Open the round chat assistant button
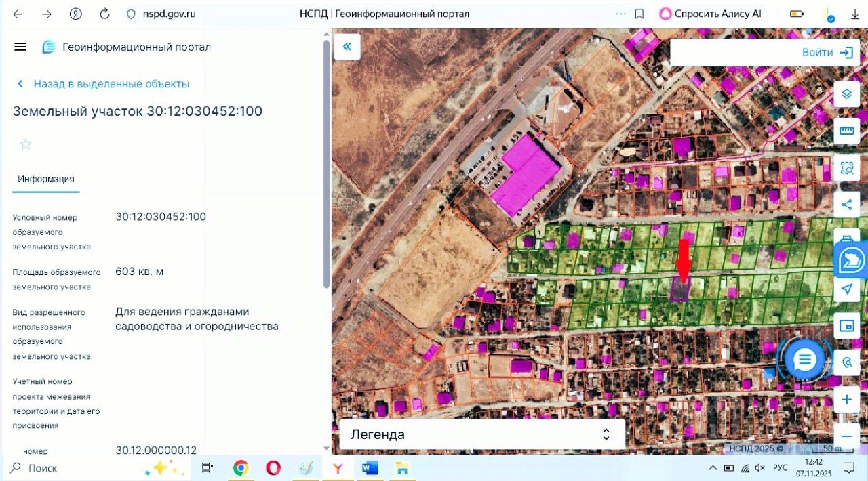This screenshot has width=868, height=481. click(804, 359)
